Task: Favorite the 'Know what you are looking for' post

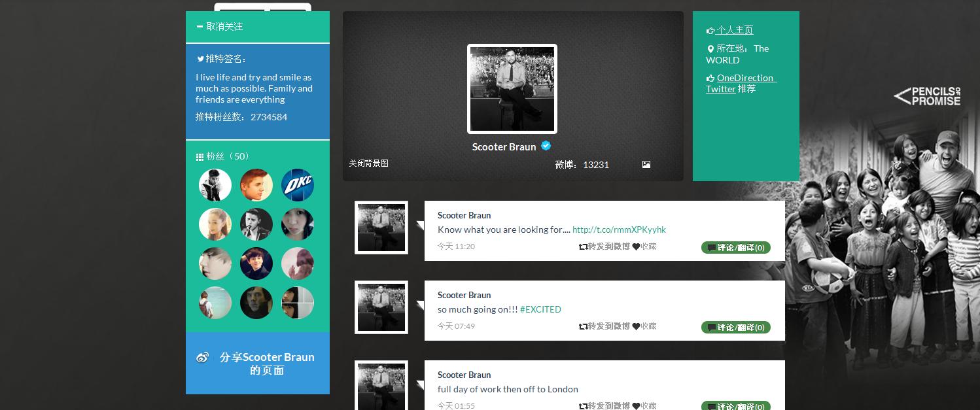Action: coord(644,247)
